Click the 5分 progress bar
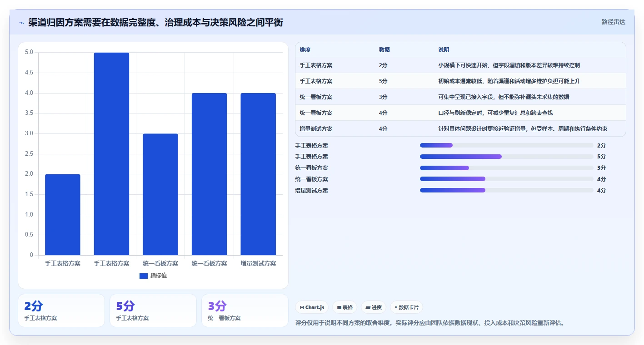 (x=507, y=157)
